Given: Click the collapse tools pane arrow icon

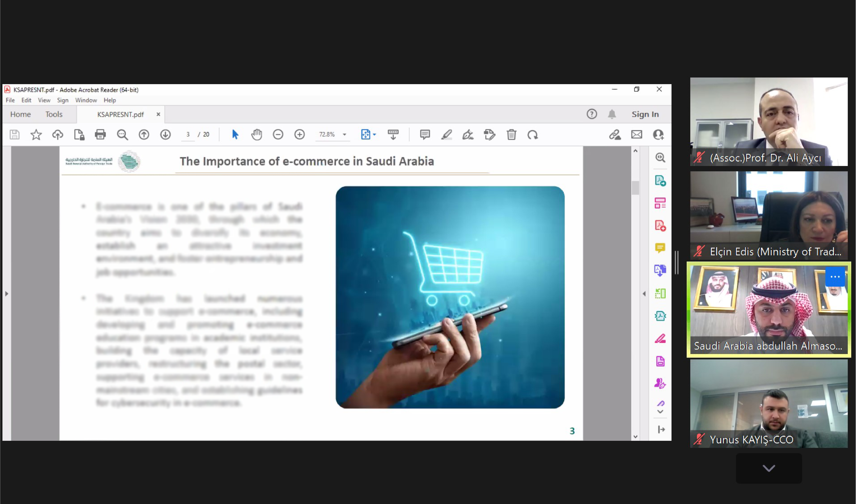Looking at the screenshot, I should coord(661,430).
